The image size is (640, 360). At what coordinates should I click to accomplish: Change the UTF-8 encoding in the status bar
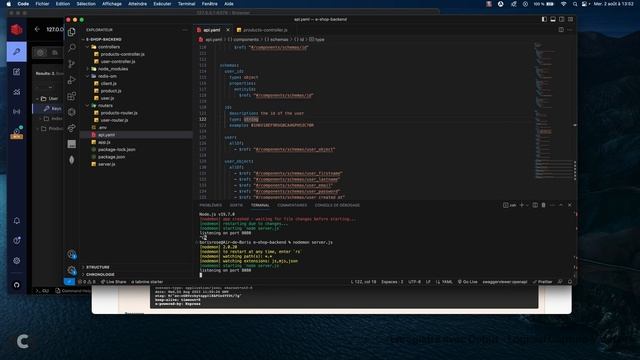coord(414,282)
